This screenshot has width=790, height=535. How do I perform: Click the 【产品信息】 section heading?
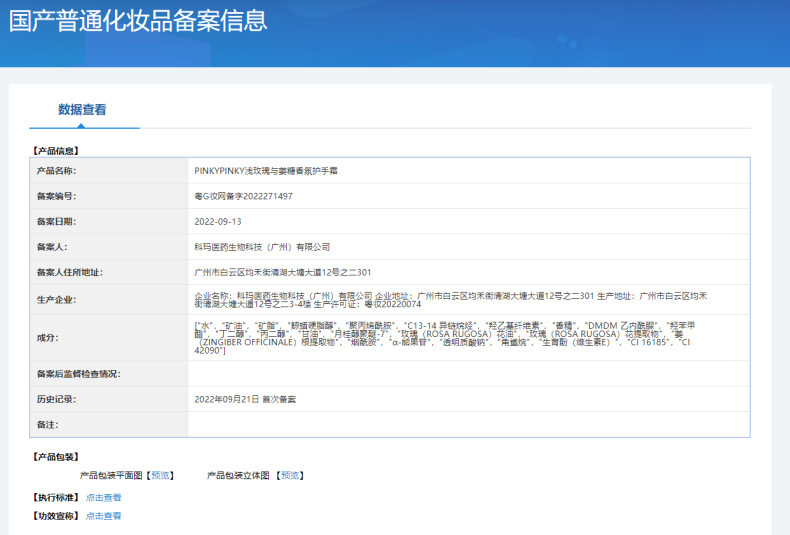click(56, 151)
